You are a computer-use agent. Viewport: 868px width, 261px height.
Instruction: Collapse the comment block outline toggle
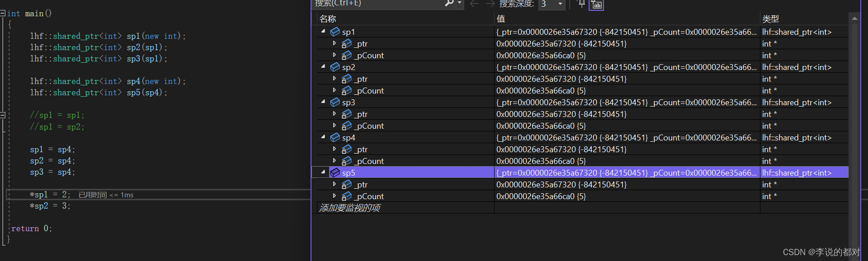(x=3, y=115)
